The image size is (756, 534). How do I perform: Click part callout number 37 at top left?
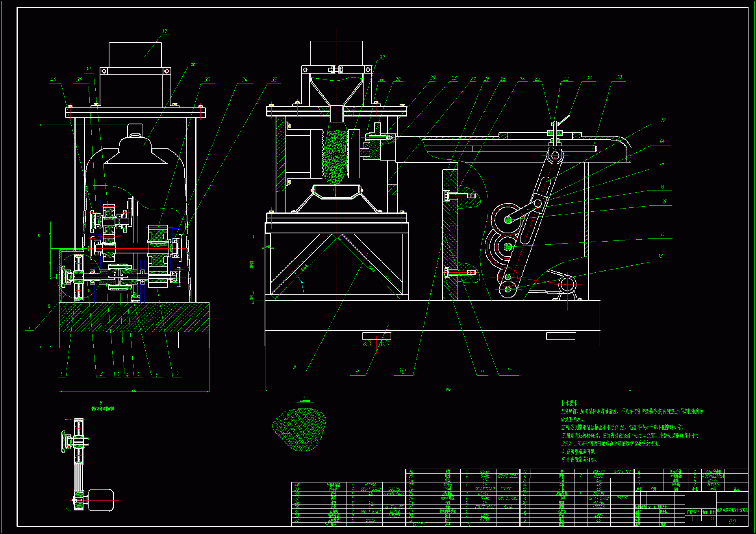pos(164,31)
